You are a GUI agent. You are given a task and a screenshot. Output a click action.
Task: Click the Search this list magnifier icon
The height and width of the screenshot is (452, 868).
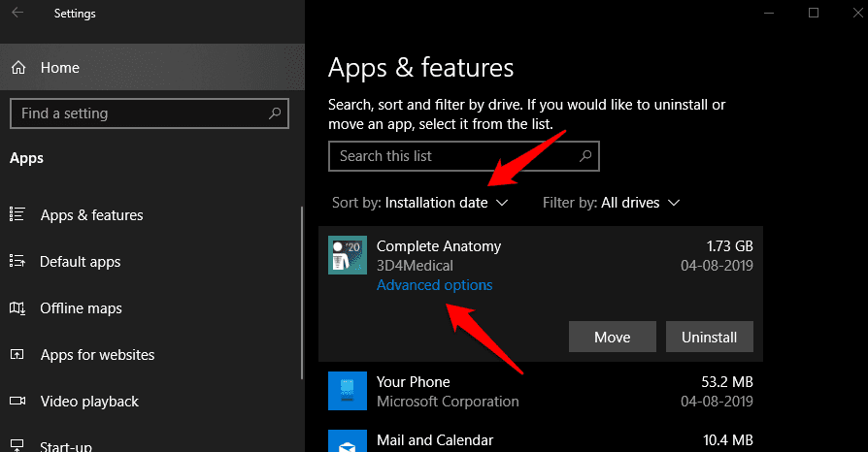[585, 156]
